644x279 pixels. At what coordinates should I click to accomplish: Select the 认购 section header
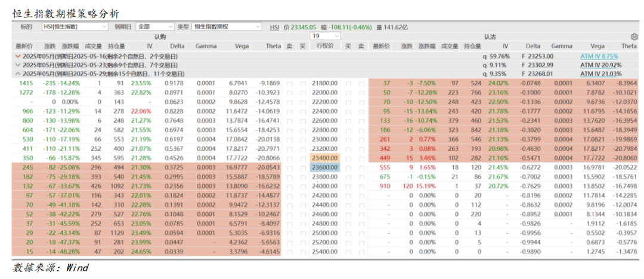point(160,36)
